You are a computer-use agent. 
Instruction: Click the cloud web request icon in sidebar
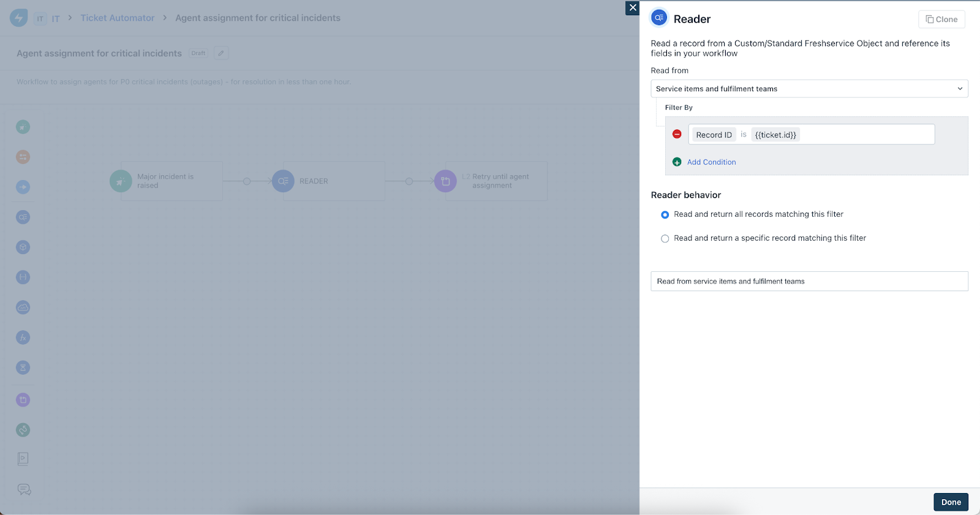23,307
